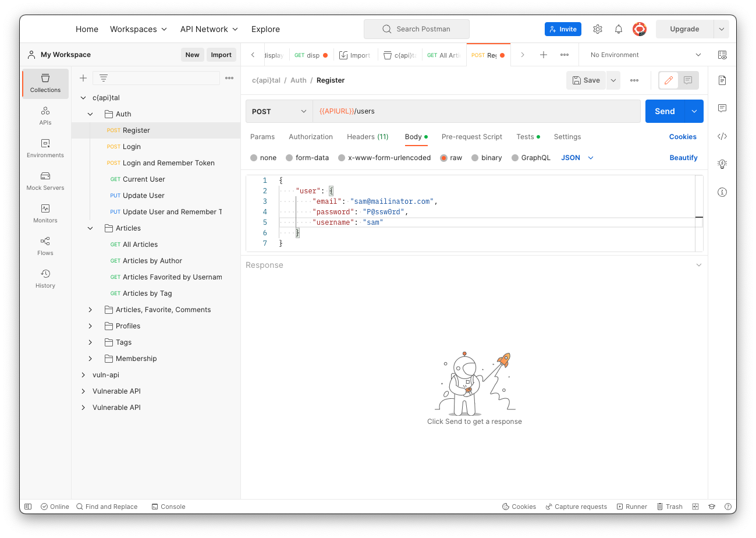The width and height of the screenshot is (756, 538).
Task: Toggle two-pane layout in status bar
Action: (695, 507)
